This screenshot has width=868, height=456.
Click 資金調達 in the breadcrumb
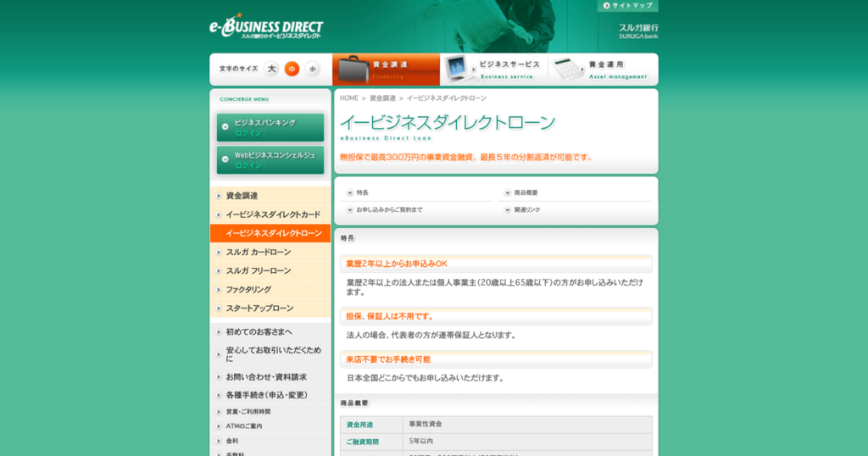coord(382,98)
